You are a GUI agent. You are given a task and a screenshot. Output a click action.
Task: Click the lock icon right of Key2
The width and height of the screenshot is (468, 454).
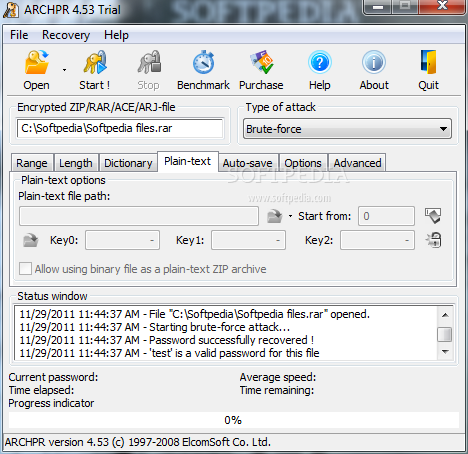pyautogui.click(x=433, y=240)
